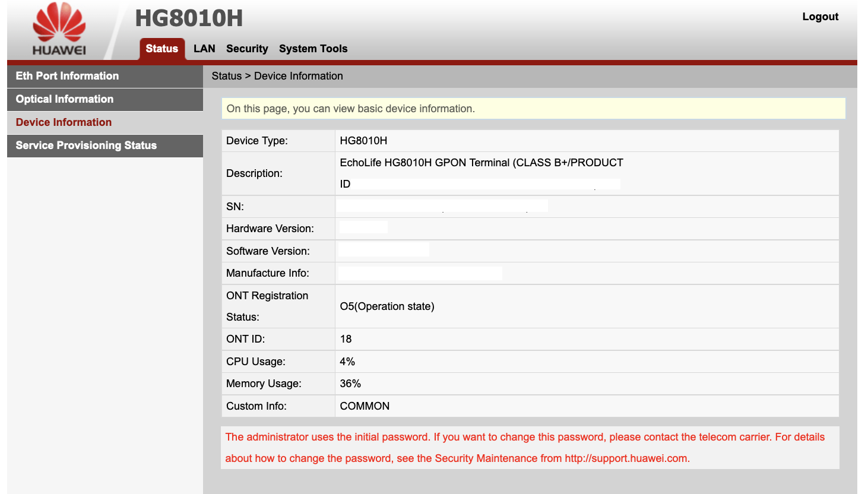Open the Security tab
Screen dimensions: 868x494
coord(247,49)
